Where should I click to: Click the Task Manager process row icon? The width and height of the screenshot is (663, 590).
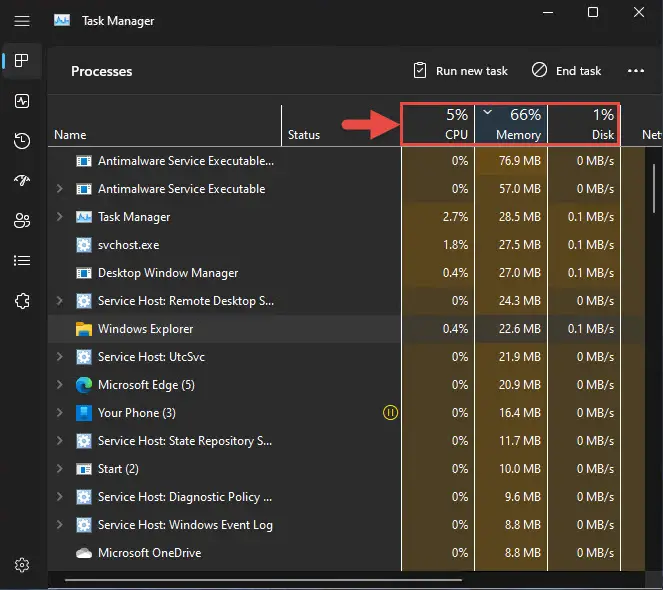[x=84, y=217]
